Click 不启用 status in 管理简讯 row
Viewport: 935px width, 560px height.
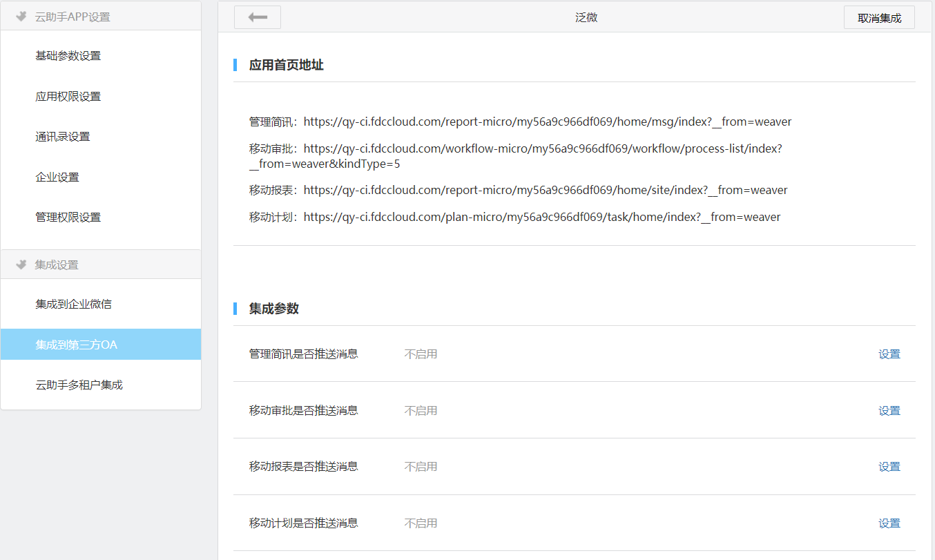(421, 354)
